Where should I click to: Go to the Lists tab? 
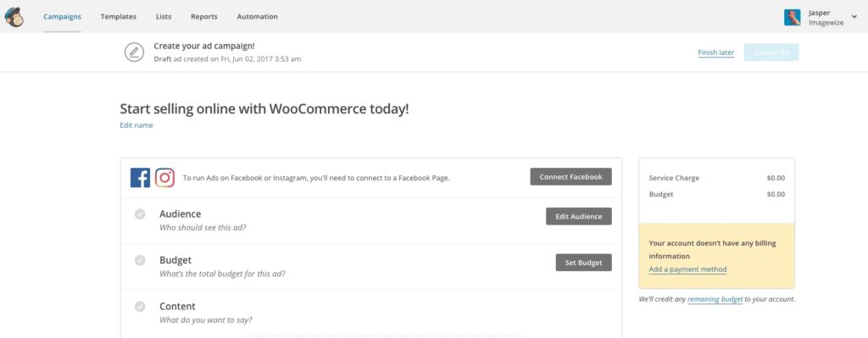click(164, 17)
